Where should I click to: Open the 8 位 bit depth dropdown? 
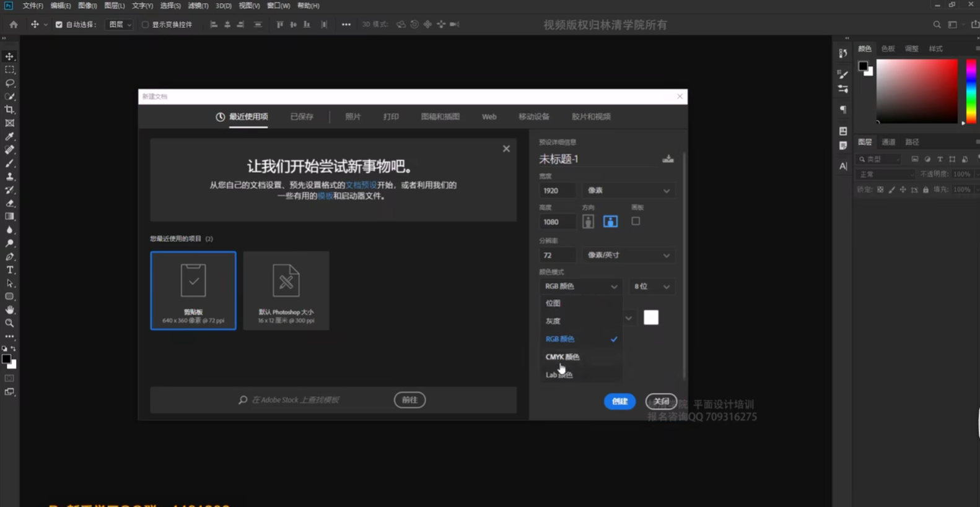pos(651,287)
